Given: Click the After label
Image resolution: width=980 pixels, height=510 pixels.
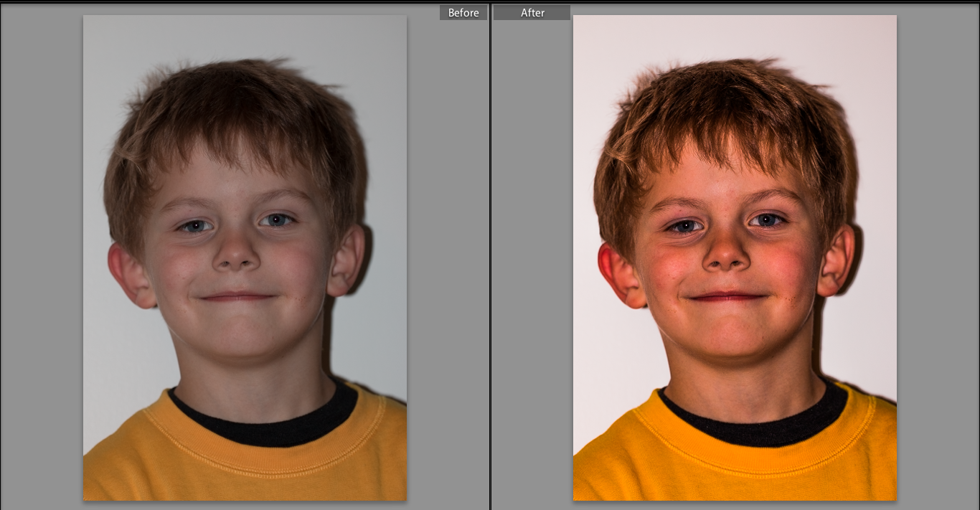Looking at the screenshot, I should (532, 13).
